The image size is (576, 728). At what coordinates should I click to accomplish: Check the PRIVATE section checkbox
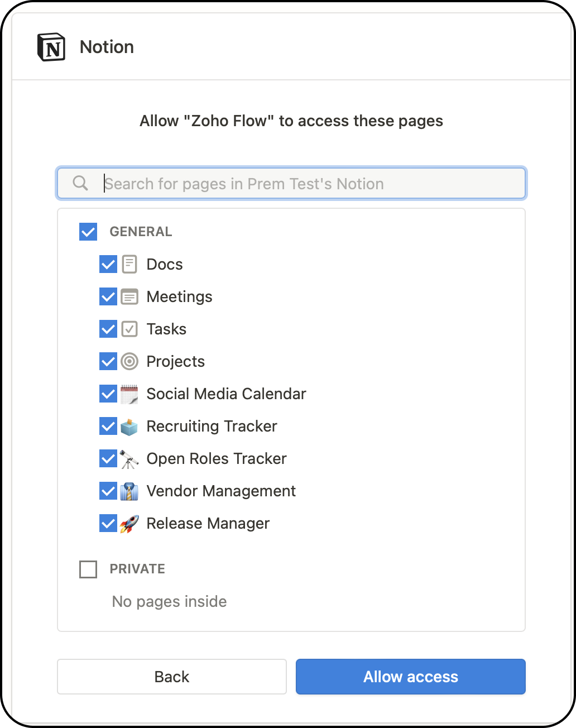pos(88,569)
